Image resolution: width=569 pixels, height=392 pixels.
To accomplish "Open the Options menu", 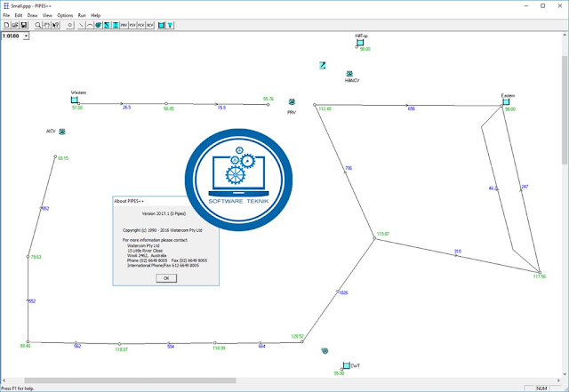I will point(65,15).
